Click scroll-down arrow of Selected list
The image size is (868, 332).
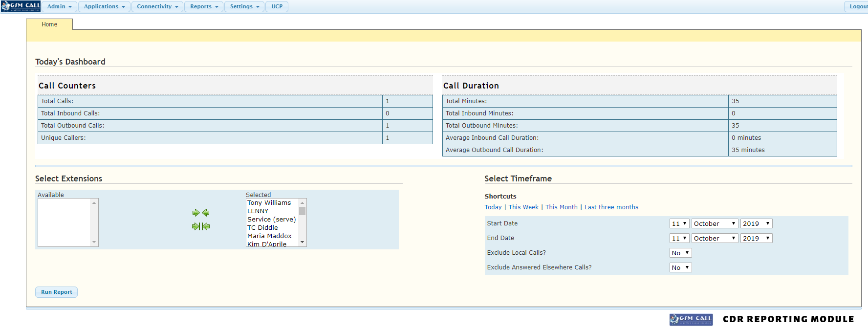pos(302,243)
